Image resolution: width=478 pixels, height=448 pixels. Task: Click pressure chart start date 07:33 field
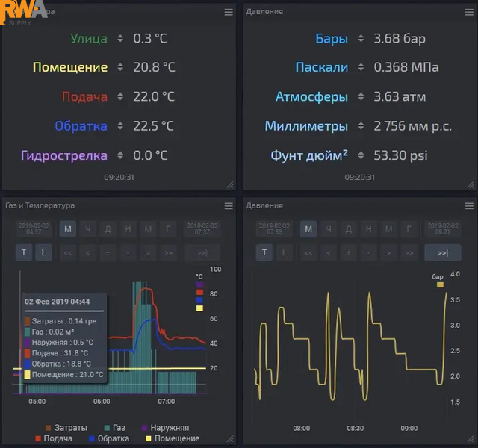click(274, 229)
